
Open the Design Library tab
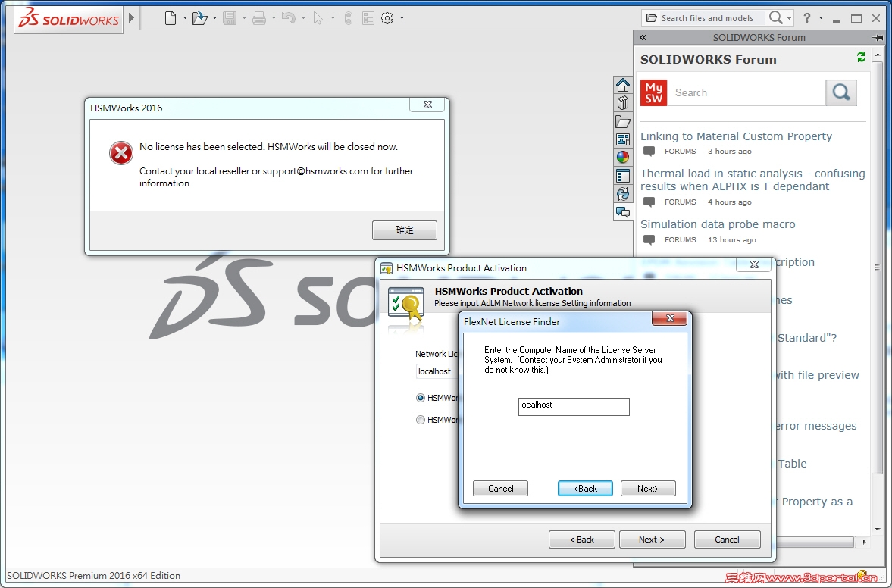(x=623, y=103)
